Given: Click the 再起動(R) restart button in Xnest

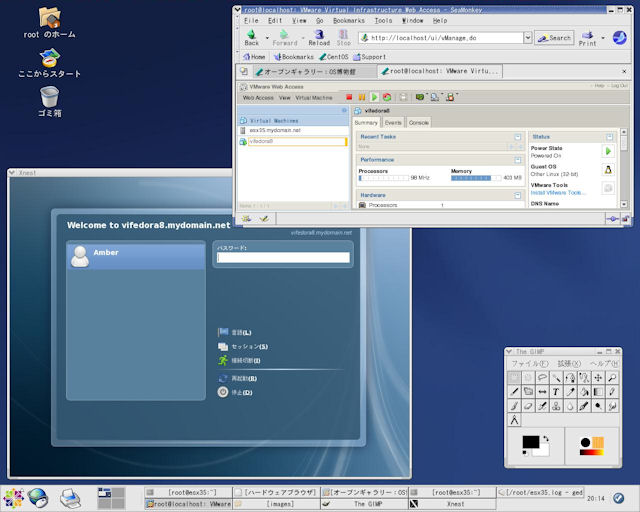Looking at the screenshot, I should point(238,378).
